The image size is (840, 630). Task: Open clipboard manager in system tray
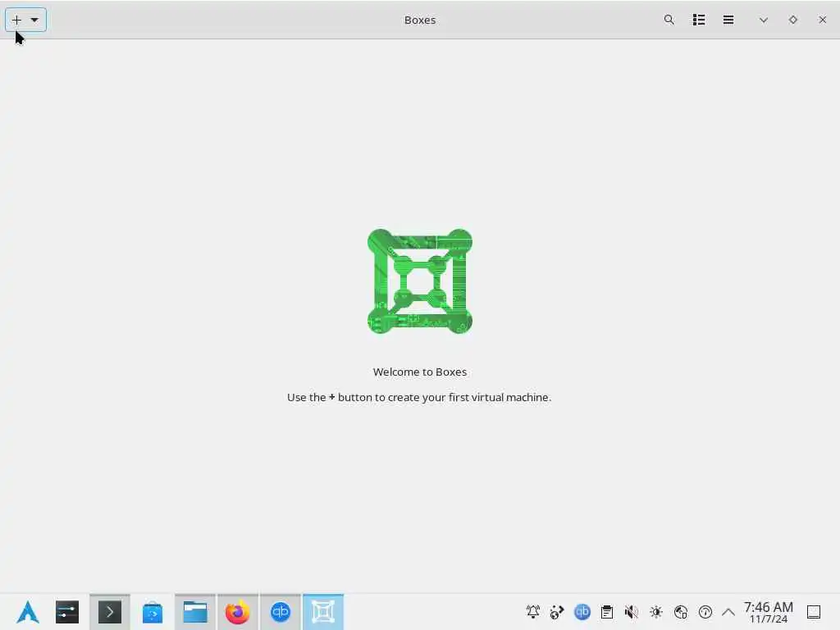pos(607,612)
